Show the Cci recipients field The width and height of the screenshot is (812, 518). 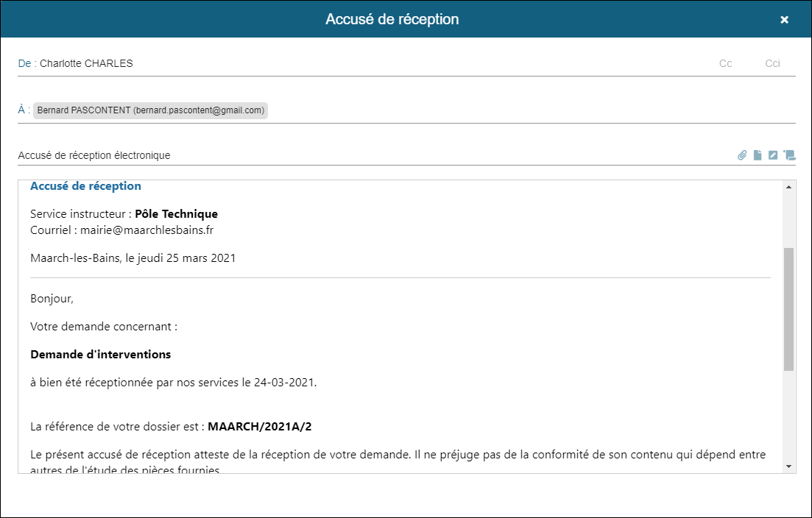coord(772,63)
